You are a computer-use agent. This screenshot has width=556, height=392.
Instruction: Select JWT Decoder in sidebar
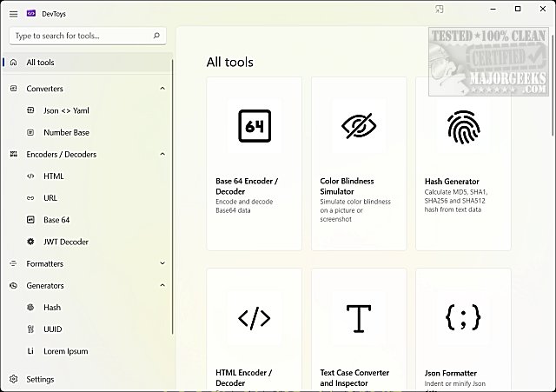66,242
